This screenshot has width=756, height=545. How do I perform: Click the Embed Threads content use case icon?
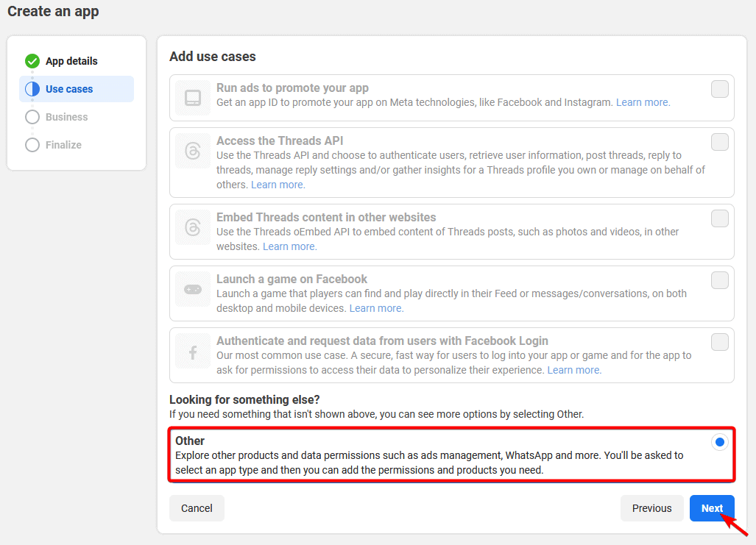pos(192,227)
